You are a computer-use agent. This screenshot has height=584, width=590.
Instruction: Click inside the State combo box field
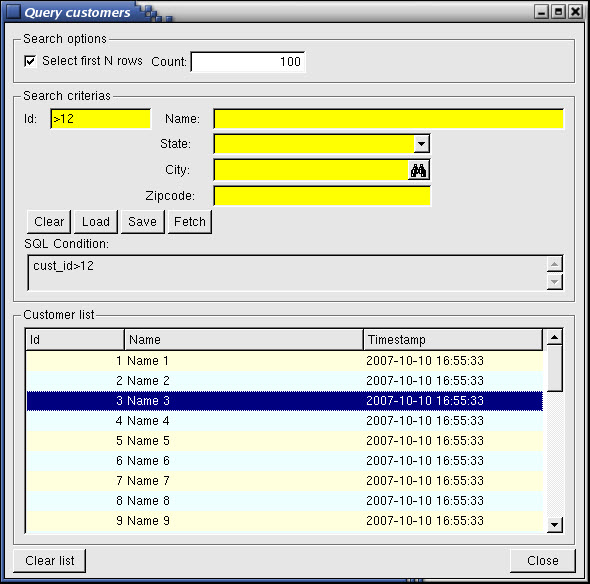[x=314, y=144]
